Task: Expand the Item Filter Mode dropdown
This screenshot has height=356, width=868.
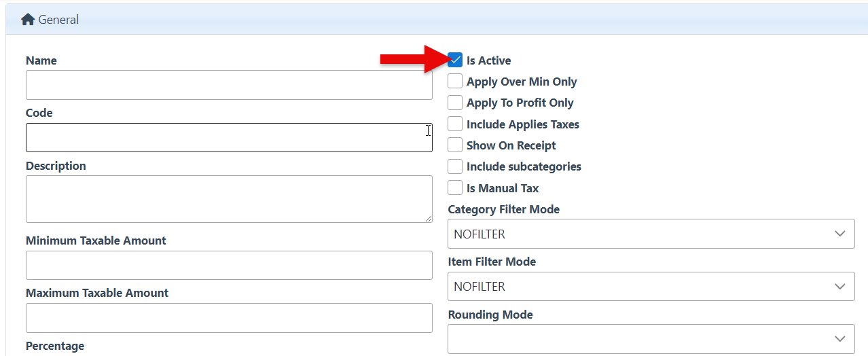Action: click(651, 286)
